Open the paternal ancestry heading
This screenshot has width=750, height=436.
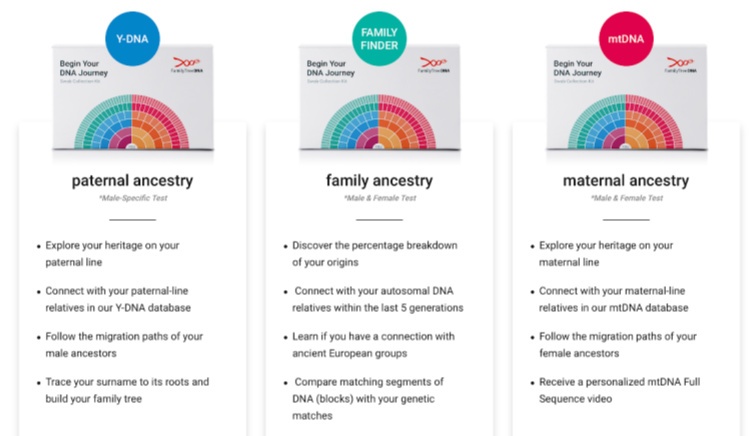133,181
